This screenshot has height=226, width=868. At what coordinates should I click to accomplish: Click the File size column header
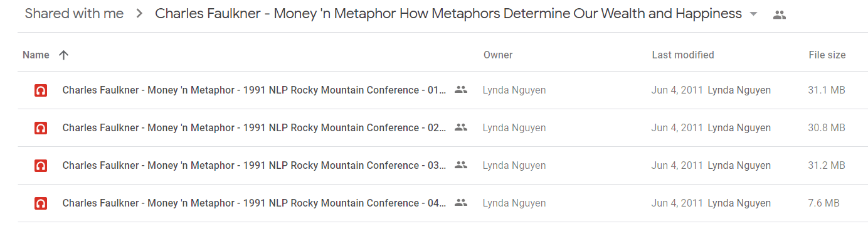(827, 55)
